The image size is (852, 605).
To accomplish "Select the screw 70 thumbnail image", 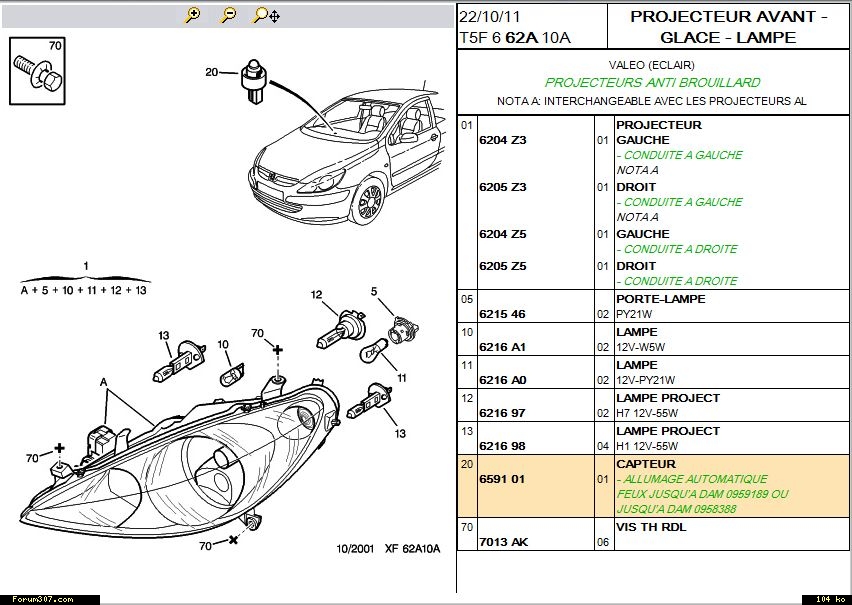I will [x=38, y=70].
